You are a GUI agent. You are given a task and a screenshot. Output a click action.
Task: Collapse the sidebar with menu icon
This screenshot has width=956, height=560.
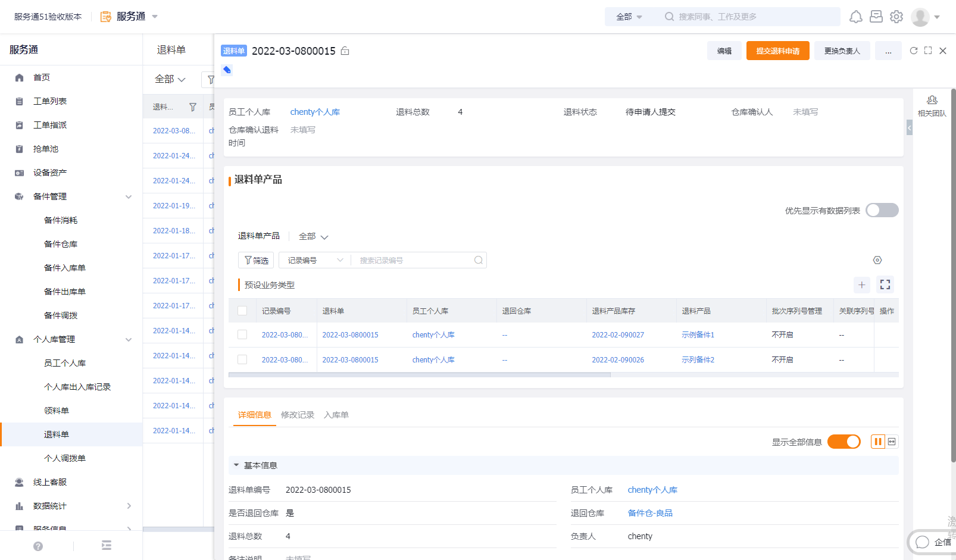tap(107, 546)
